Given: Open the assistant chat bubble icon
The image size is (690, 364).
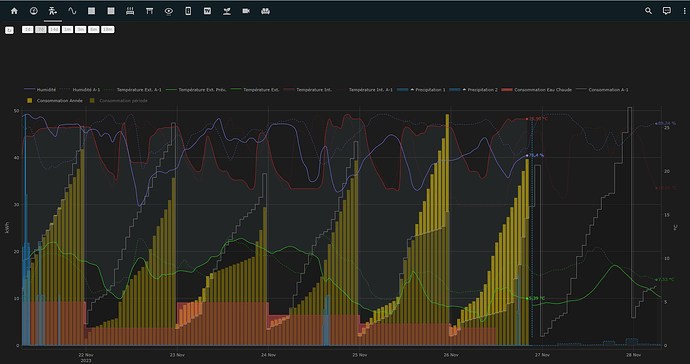Looking at the screenshot, I should [667, 11].
